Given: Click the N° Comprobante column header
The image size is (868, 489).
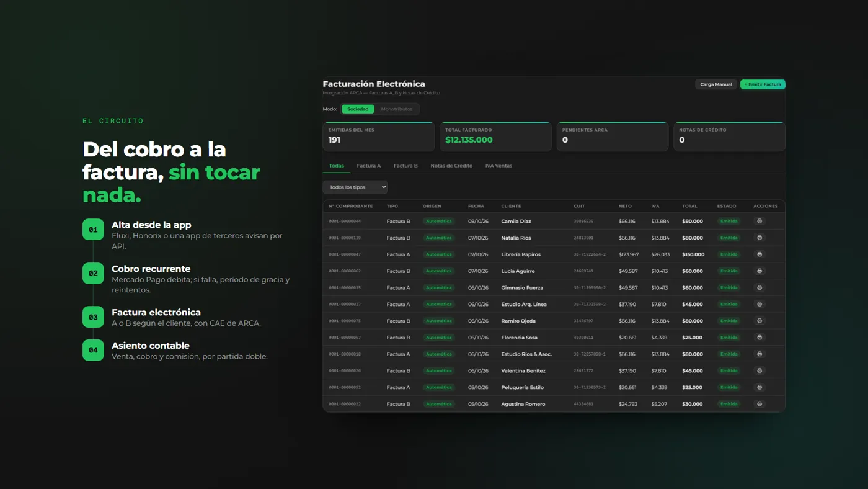Looking at the screenshot, I should (x=351, y=206).
